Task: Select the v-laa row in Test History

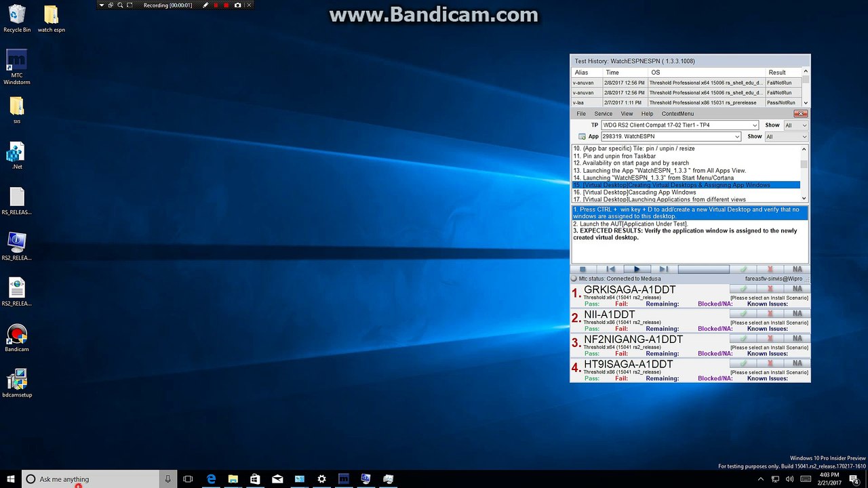Action: pos(687,102)
